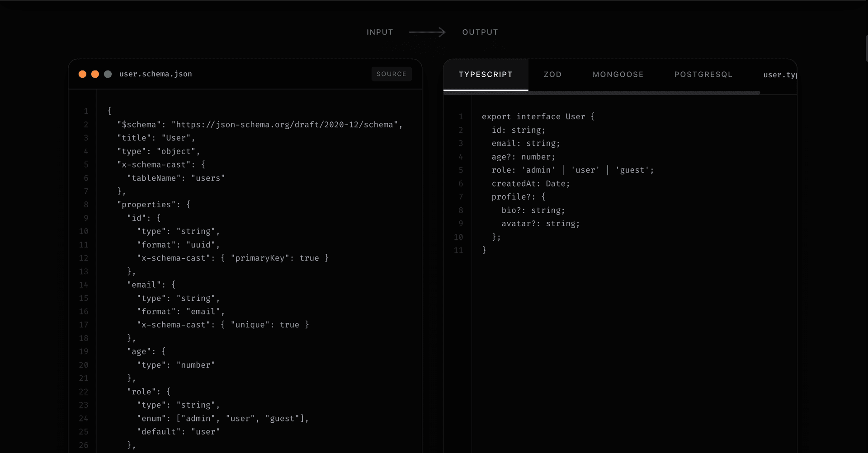Click the "unique": true line
The width and height of the screenshot is (868, 453).
tap(223, 325)
